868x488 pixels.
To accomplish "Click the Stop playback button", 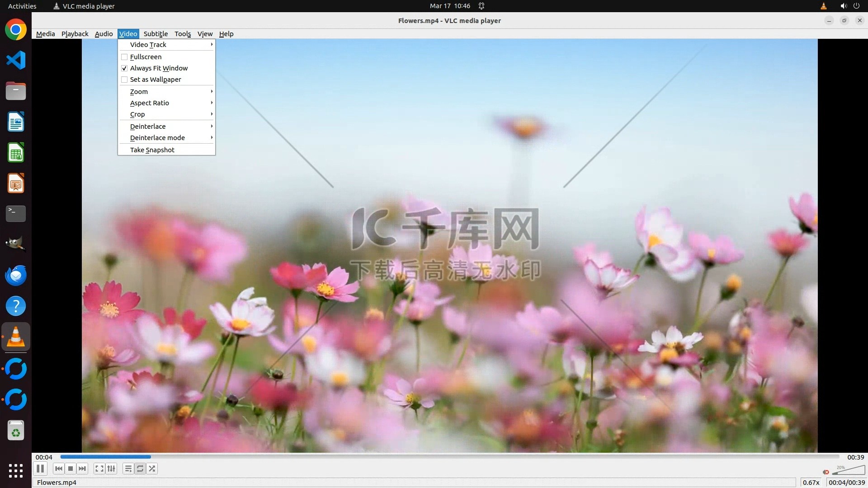I will (71, 469).
